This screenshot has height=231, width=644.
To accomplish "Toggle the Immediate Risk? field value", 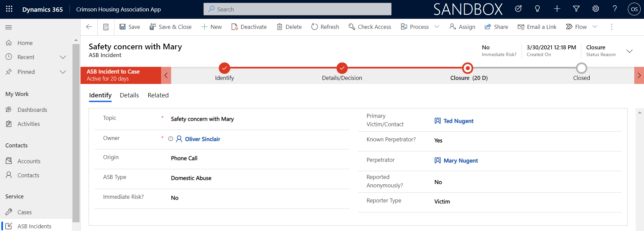I will tap(175, 198).
